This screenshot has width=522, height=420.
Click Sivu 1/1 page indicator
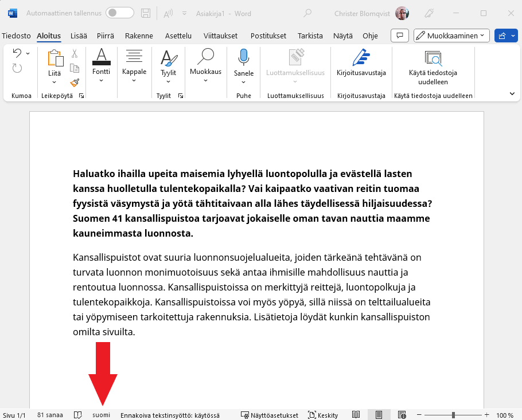pyautogui.click(x=14, y=415)
